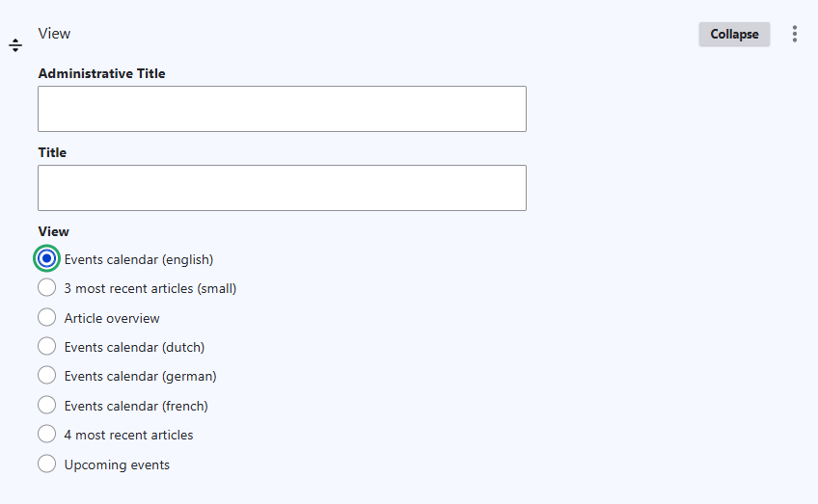Click the Article overview label text
The height and width of the screenshot is (504, 818).
point(112,318)
